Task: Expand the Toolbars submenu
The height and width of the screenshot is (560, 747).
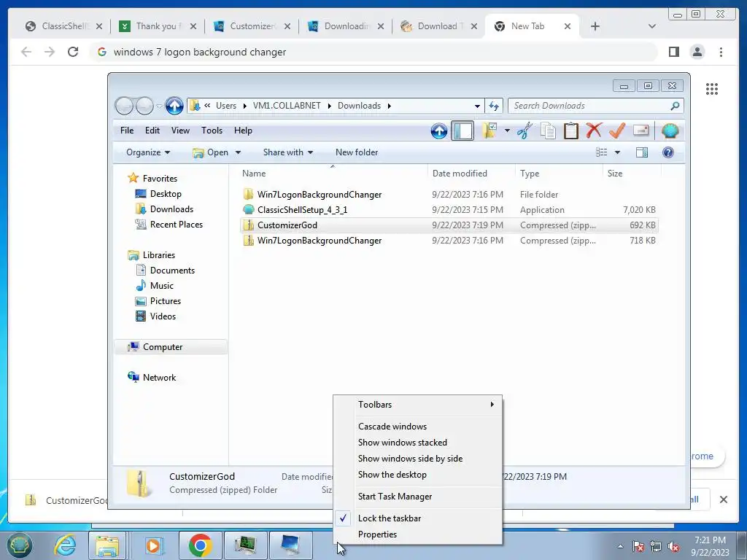Action: (x=418, y=404)
